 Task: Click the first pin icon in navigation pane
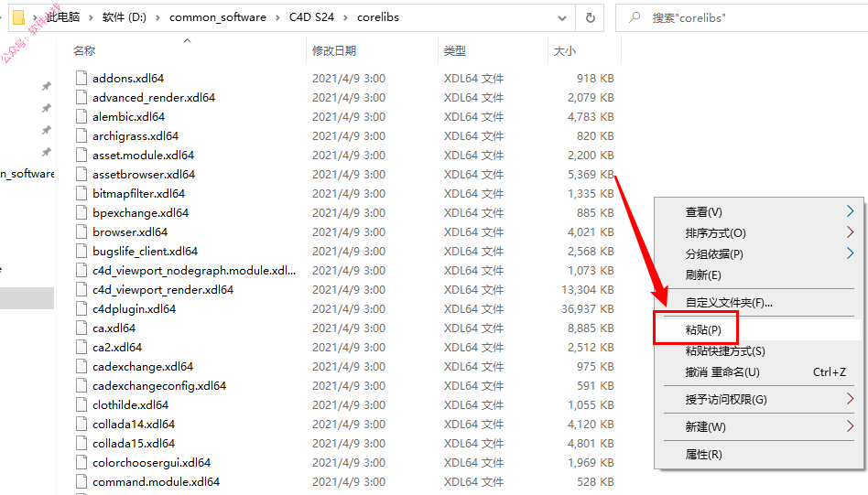(47, 86)
